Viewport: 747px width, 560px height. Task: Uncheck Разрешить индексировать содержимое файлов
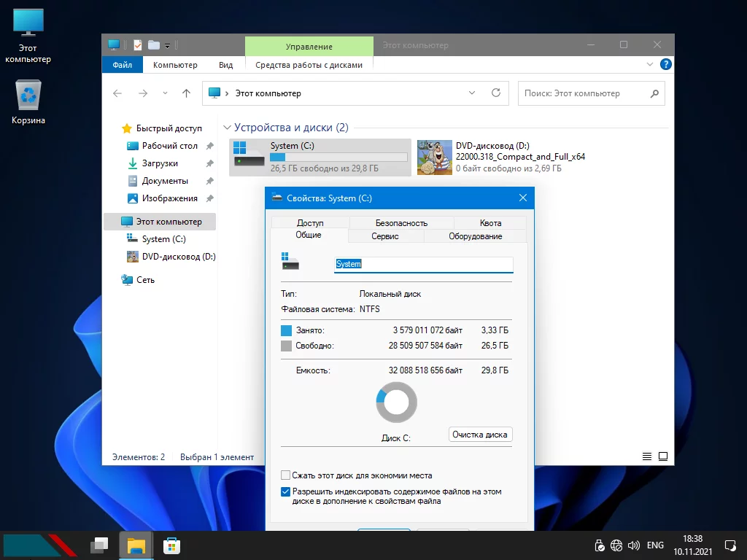point(286,492)
